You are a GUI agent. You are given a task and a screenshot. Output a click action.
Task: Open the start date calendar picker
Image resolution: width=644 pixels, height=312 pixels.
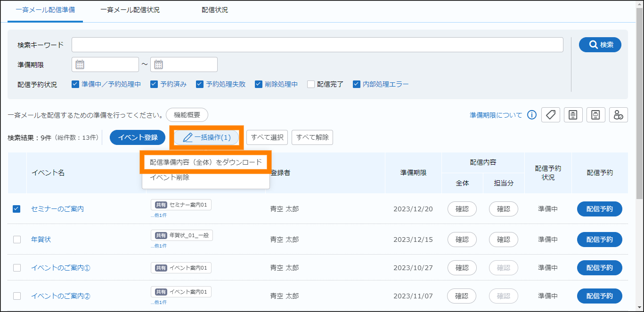coord(80,64)
